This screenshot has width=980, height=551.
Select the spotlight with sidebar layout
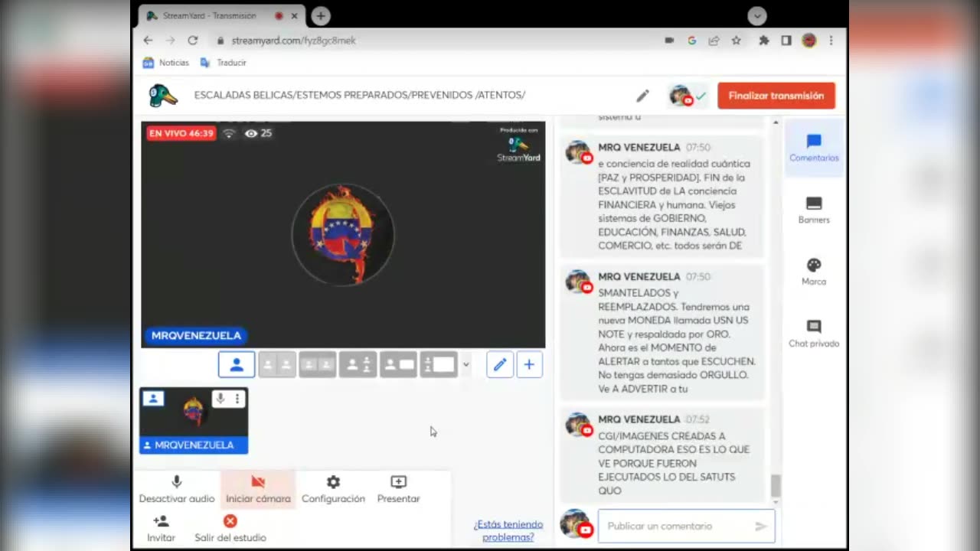358,365
